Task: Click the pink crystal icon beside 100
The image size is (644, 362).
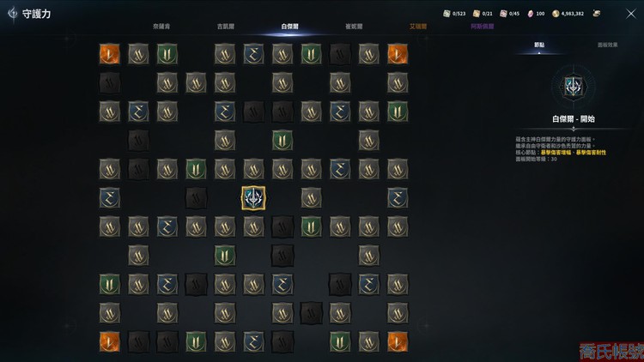Action: [x=531, y=14]
